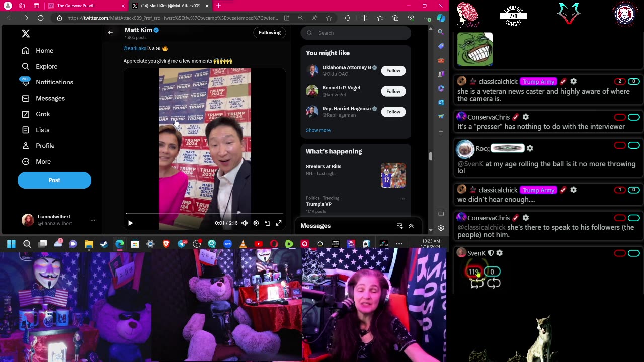
Task: Open Messages from the left sidebar
Action: 43,98
